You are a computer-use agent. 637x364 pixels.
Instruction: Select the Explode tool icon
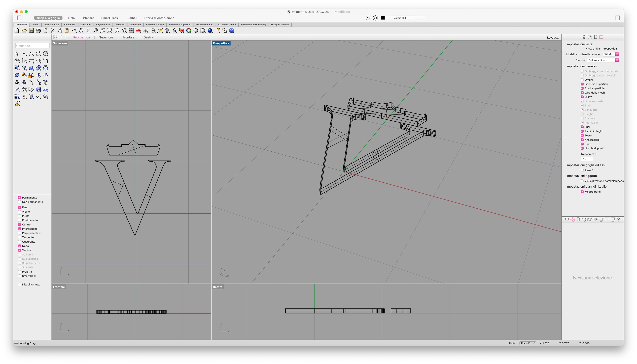pyautogui.click(x=31, y=75)
